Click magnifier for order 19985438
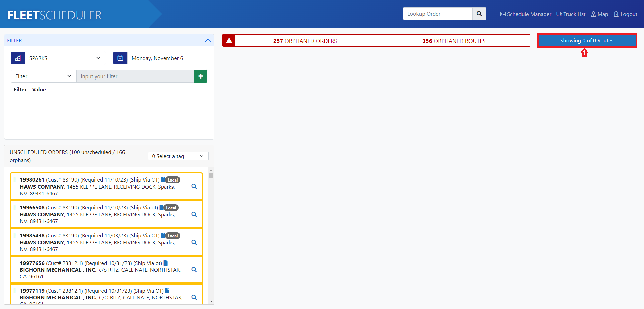The height and width of the screenshot is (309, 644). [x=194, y=242]
